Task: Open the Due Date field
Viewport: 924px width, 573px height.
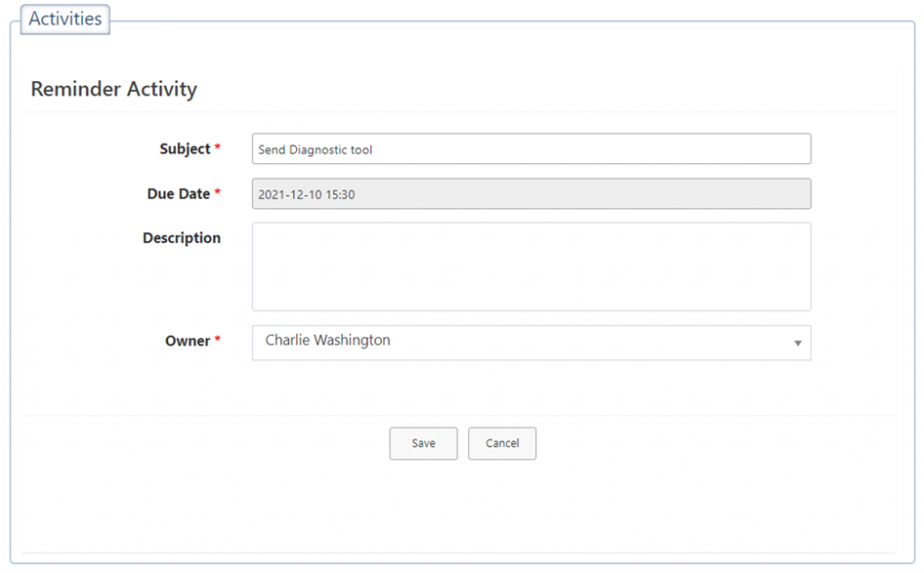Action: 531,194
